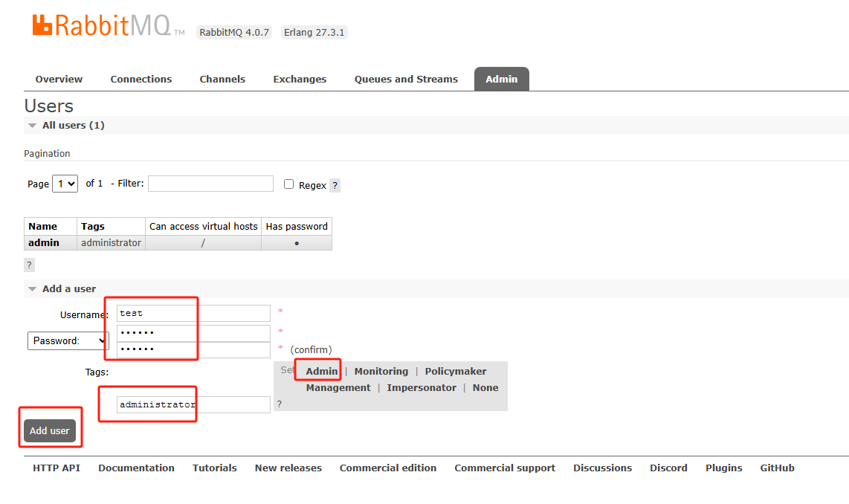Image resolution: width=849 pixels, height=504 pixels.
Task: Click the administrator tag cell
Action: [x=111, y=242]
